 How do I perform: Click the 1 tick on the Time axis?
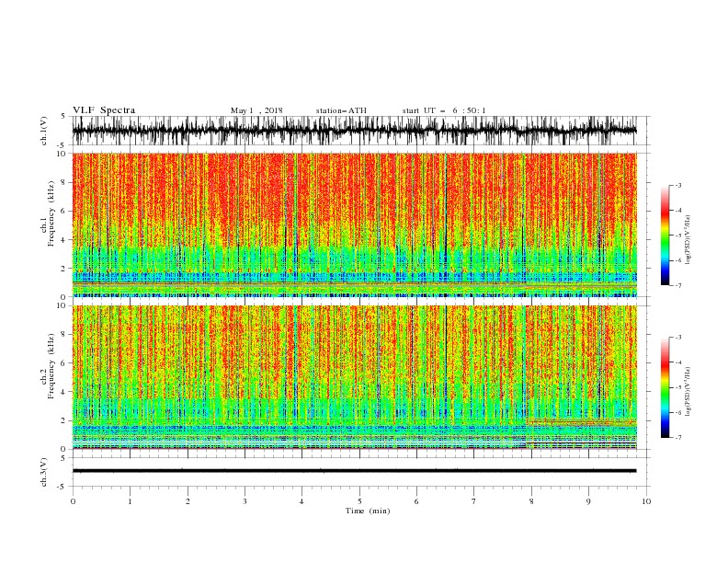pos(130,501)
